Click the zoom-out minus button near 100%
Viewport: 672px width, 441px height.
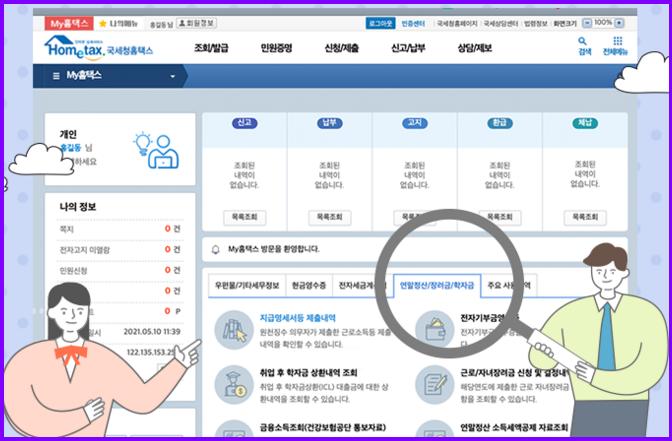(587, 23)
